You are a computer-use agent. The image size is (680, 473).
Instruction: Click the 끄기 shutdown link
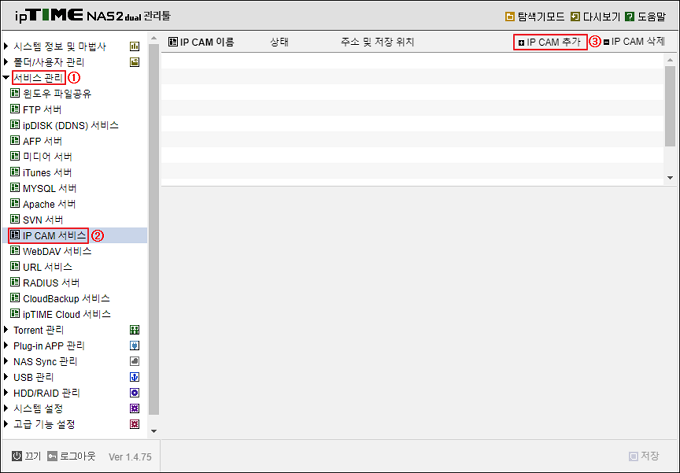click(33, 456)
